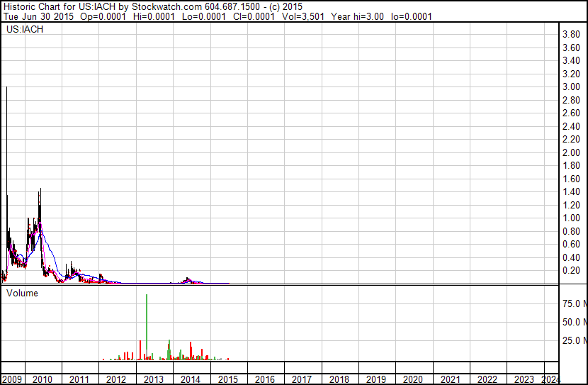Click the 2.00 price axis label
The width and height of the screenshot is (588, 385).
coord(572,152)
